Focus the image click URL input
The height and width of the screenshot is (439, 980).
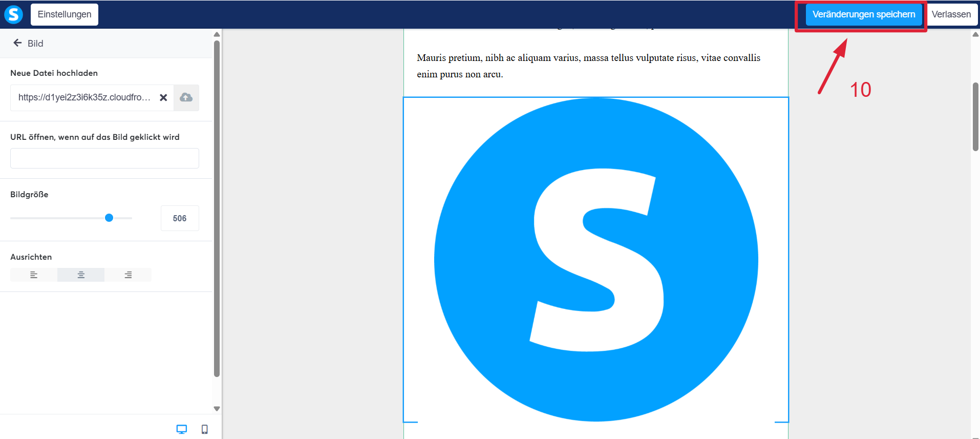[x=104, y=158]
